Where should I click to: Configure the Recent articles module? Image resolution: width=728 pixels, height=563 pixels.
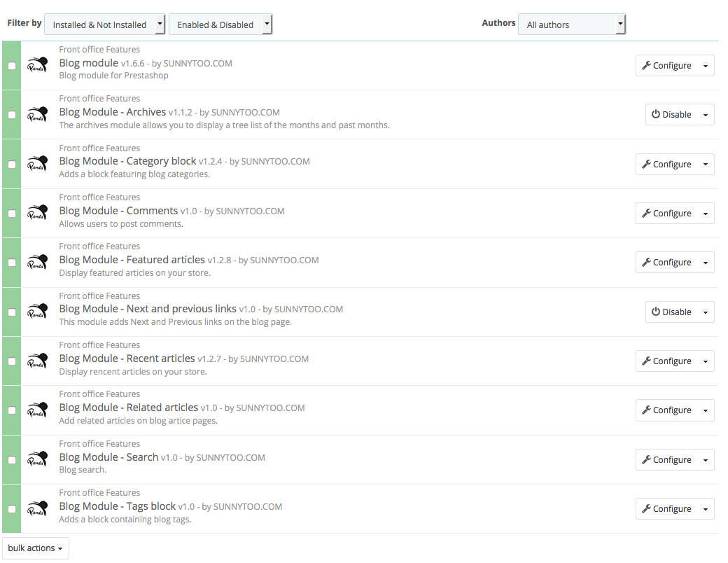(666, 361)
